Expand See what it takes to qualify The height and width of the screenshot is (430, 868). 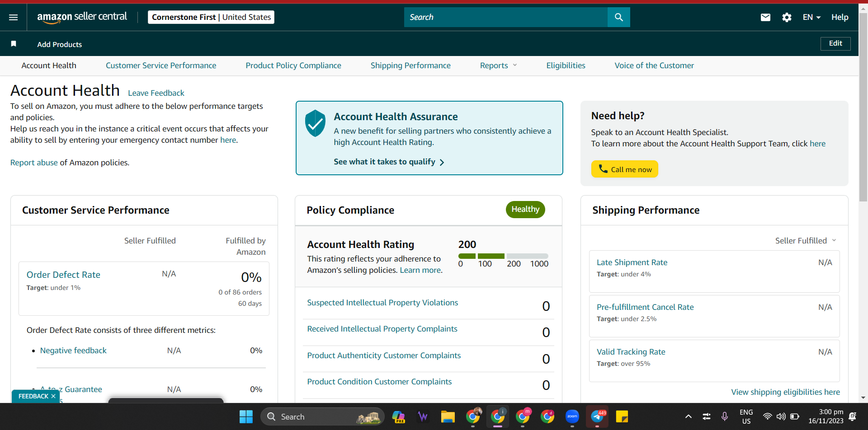389,162
